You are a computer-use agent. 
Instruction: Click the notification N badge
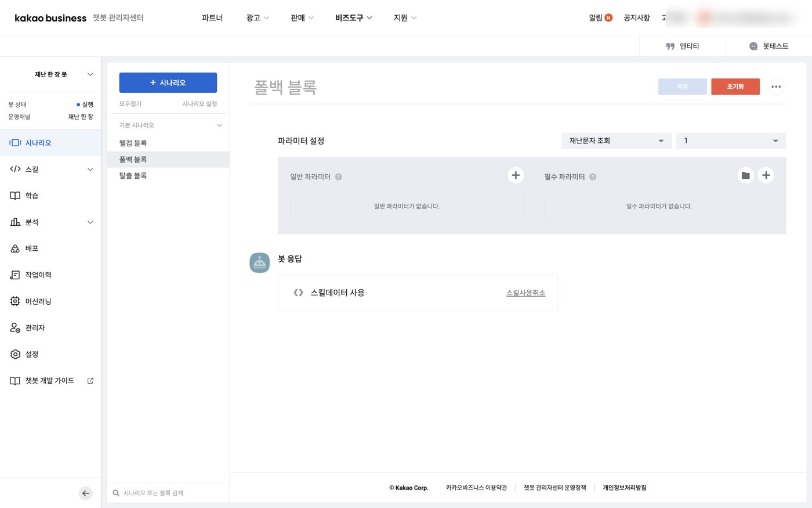click(608, 18)
